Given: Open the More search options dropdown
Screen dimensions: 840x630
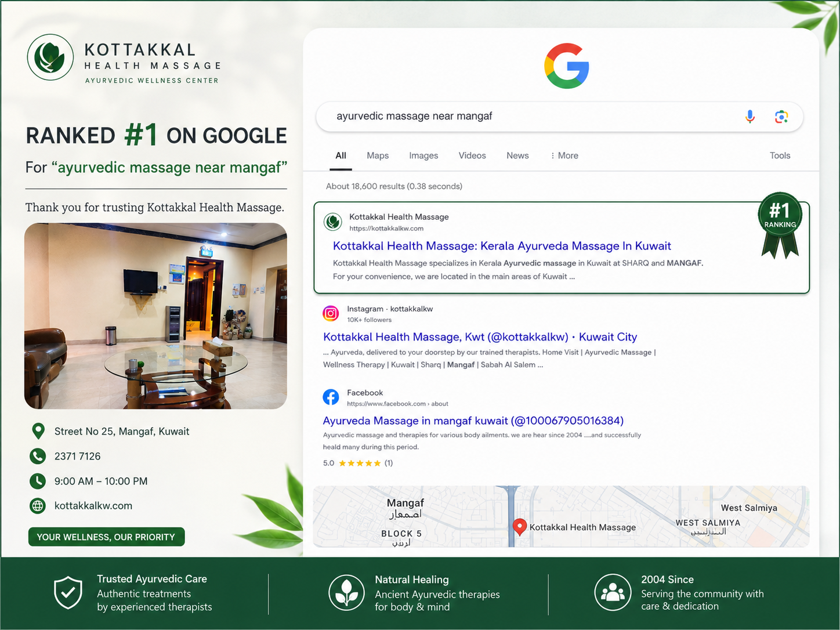Looking at the screenshot, I should coord(564,155).
